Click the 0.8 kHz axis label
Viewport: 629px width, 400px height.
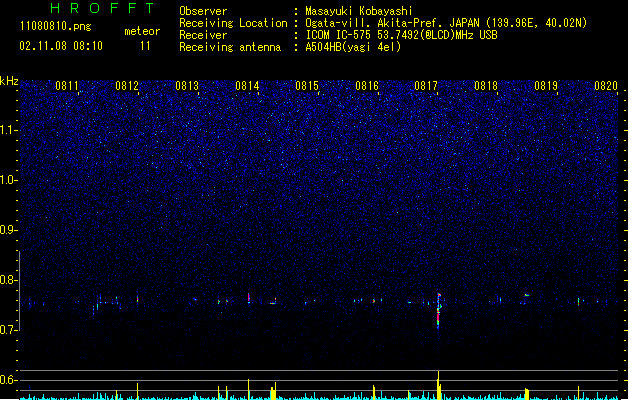tap(8, 280)
